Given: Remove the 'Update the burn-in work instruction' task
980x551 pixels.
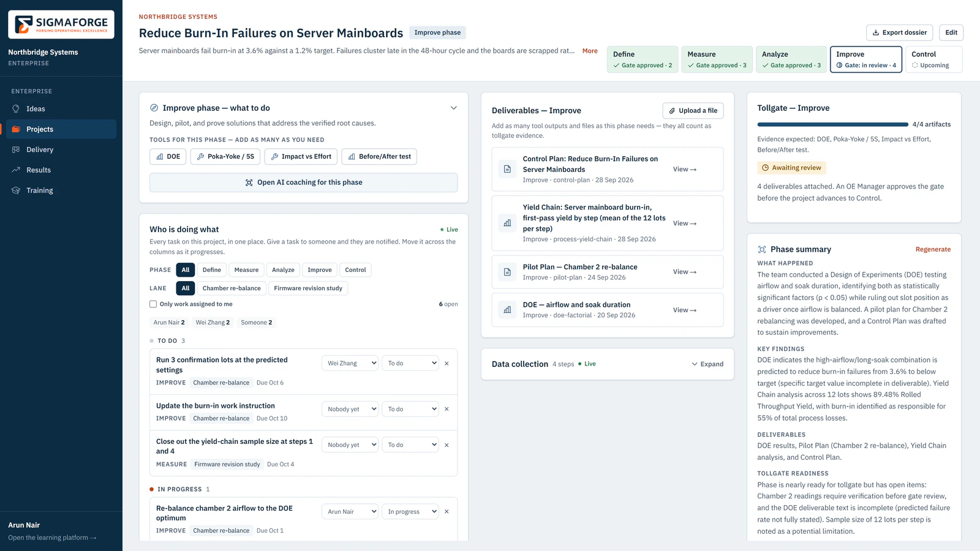Looking at the screenshot, I should point(447,409).
